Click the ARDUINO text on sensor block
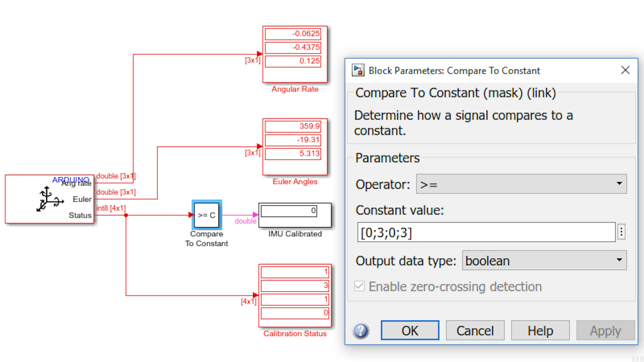Viewport: 644px width, 362px height. point(71,180)
